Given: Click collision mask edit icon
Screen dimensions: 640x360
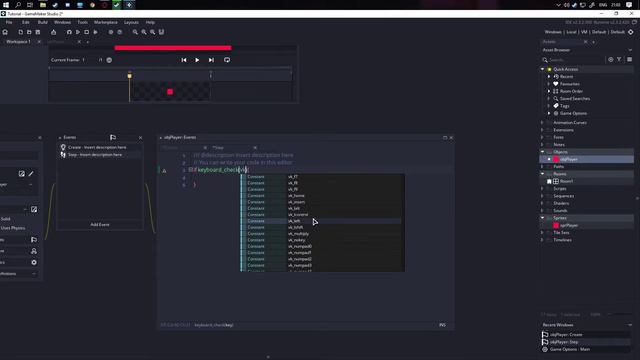Looking at the screenshot, I should [34, 209].
